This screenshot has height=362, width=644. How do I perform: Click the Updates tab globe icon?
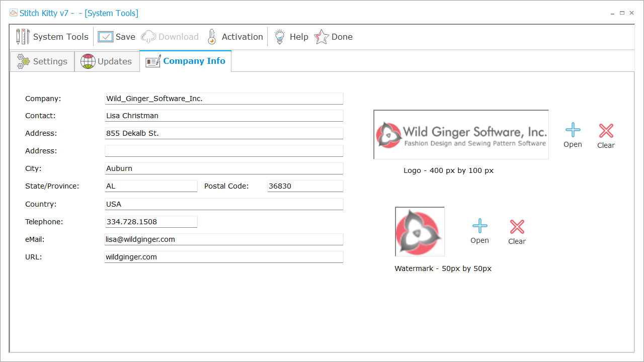point(88,61)
